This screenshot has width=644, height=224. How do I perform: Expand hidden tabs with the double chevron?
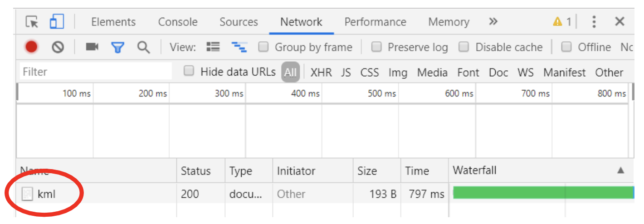coord(493,21)
